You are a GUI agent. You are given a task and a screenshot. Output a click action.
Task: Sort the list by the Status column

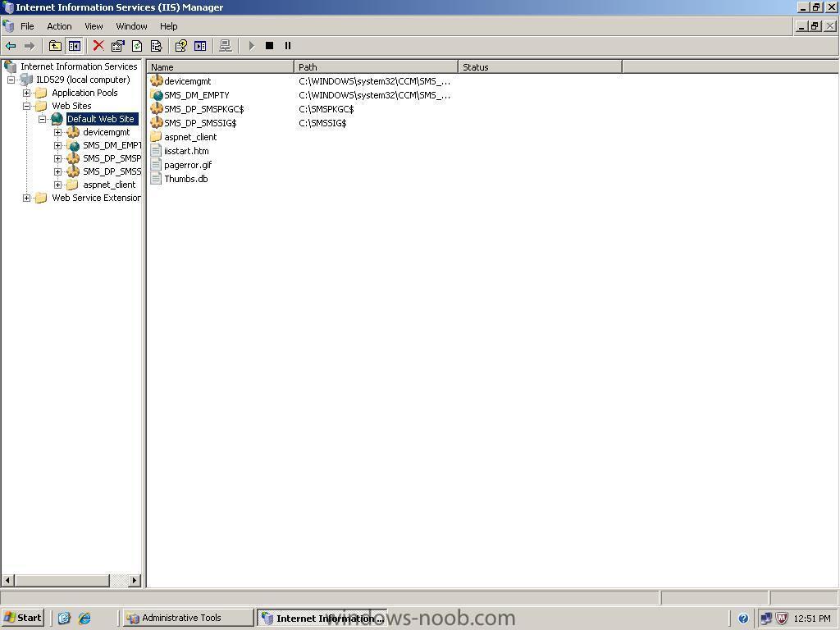click(x=540, y=67)
